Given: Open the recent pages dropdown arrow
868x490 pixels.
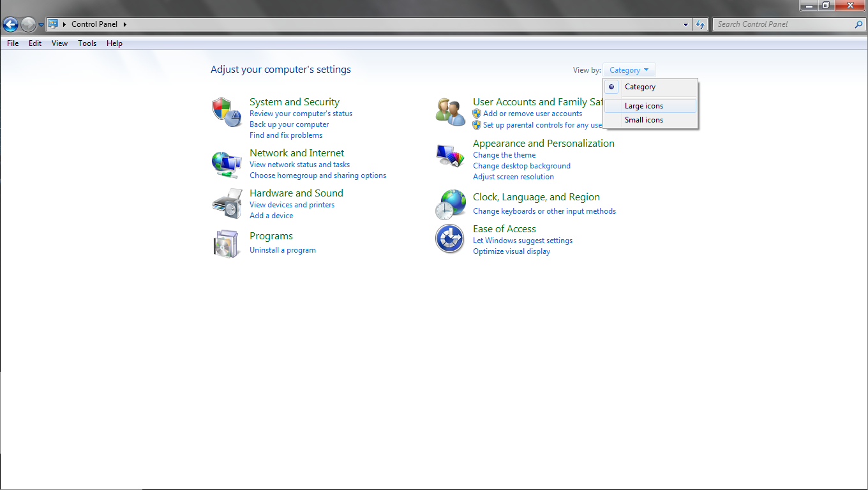Looking at the screenshot, I should 41,25.
